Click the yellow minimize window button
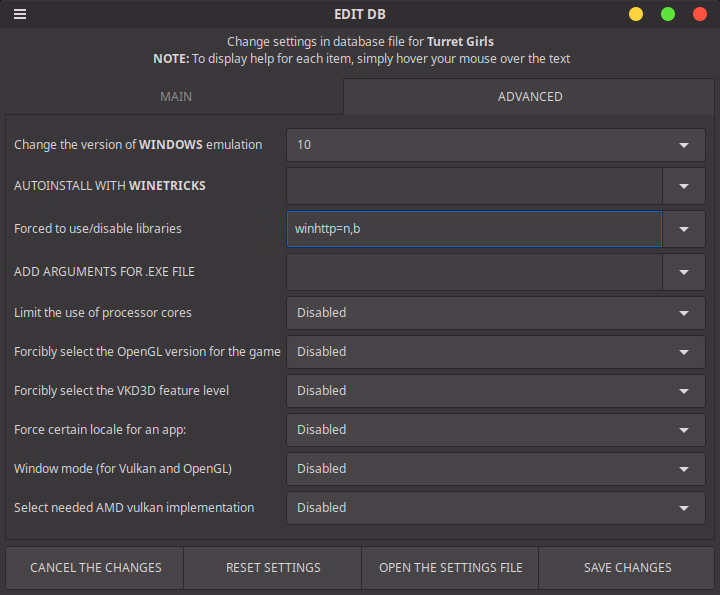The image size is (720, 595). tap(636, 14)
